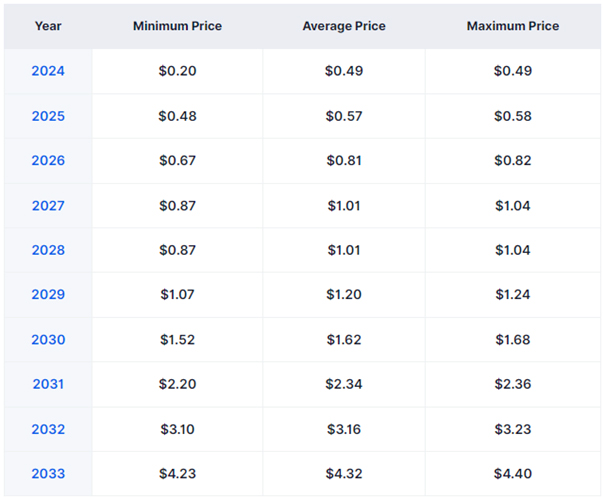Open the 2027 year link
Screen dimensions: 605x500
[x=48, y=205]
